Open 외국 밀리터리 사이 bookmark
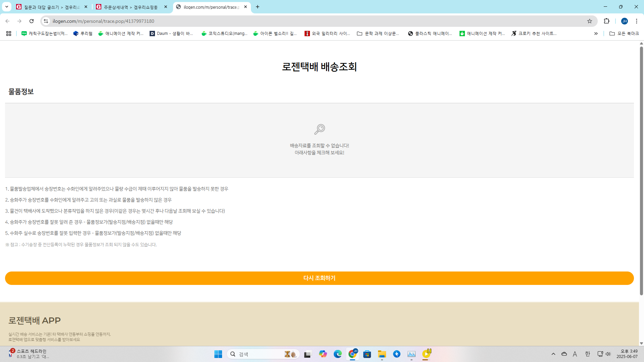The image size is (644, 362). (327, 34)
